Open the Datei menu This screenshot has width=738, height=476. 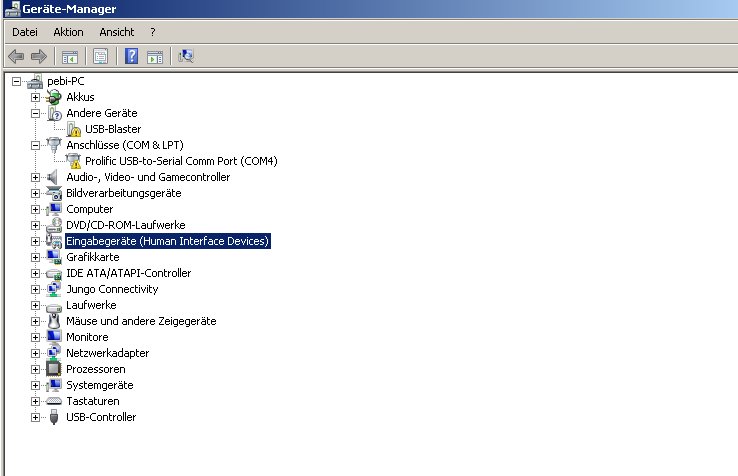coord(25,32)
